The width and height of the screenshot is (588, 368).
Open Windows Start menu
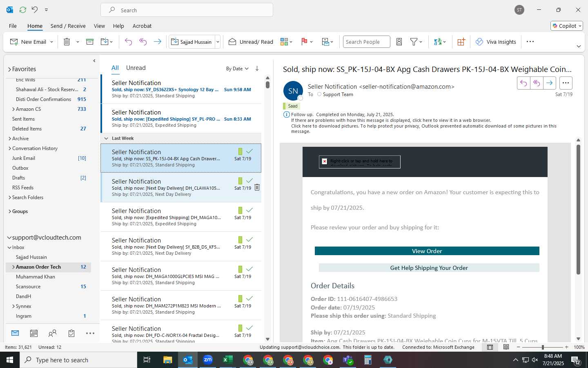tap(10, 360)
